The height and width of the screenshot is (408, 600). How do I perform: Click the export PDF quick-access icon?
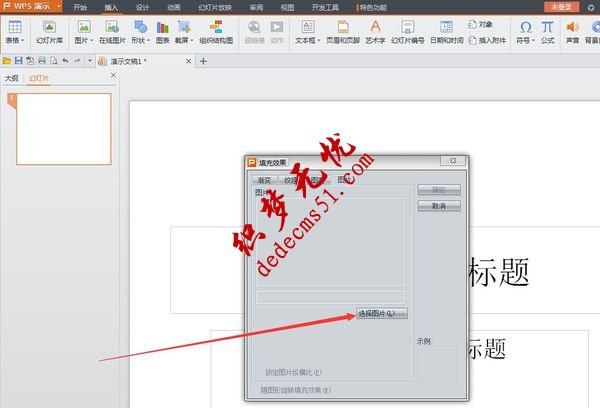tap(30, 60)
